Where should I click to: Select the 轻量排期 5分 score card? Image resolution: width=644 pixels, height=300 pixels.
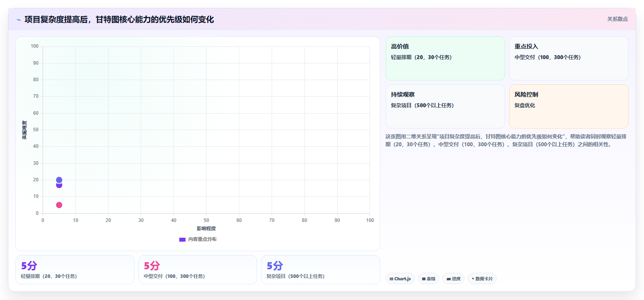pyautogui.click(x=75, y=270)
